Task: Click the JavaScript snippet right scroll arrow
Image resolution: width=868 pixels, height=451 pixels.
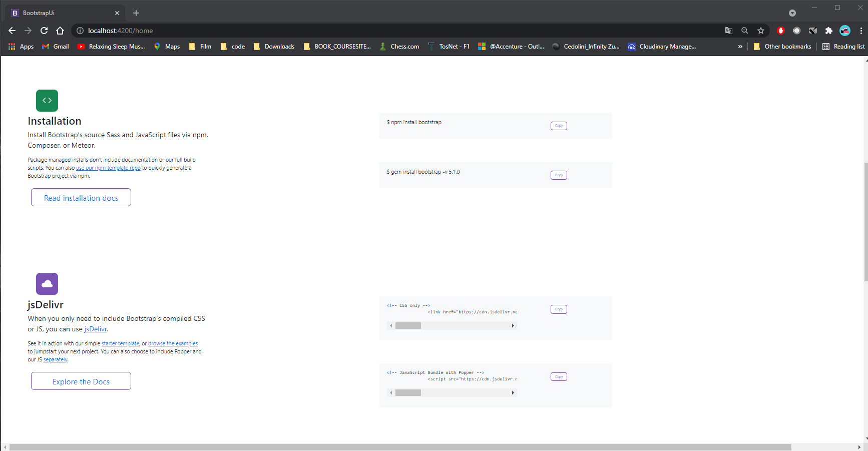Action: [x=513, y=393]
